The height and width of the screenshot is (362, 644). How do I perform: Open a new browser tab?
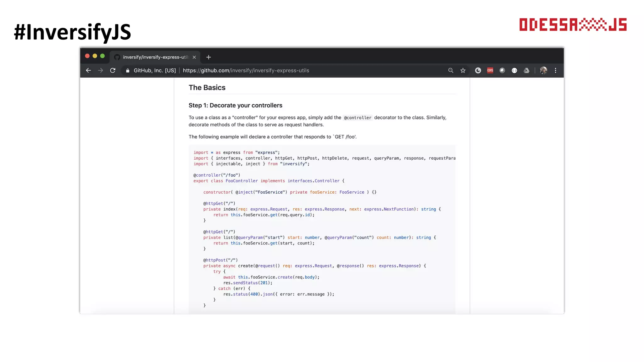point(208,57)
